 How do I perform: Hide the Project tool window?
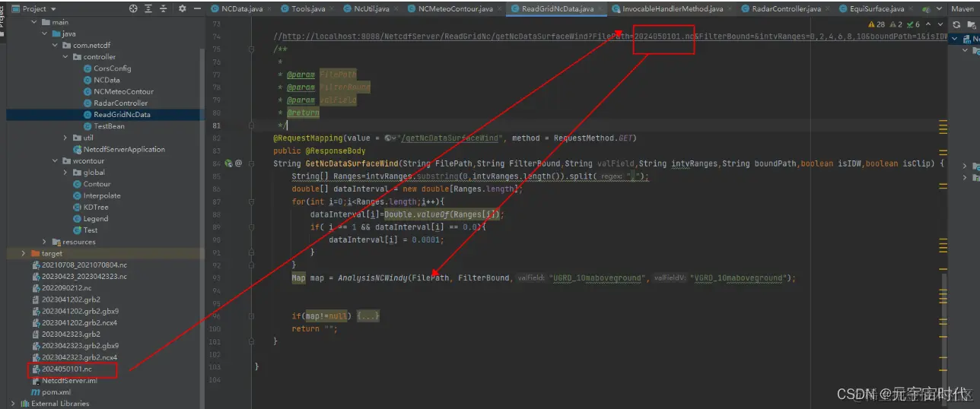coord(197,8)
